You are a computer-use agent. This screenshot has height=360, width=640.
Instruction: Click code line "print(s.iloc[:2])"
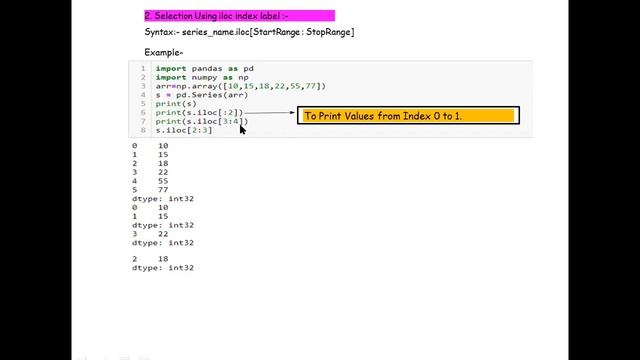[199, 113]
